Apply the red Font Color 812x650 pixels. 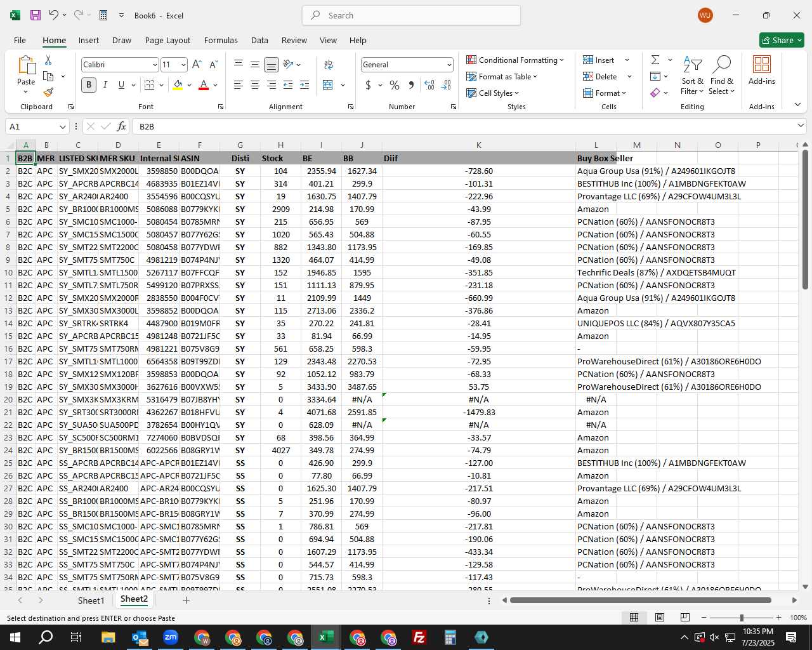[204, 85]
